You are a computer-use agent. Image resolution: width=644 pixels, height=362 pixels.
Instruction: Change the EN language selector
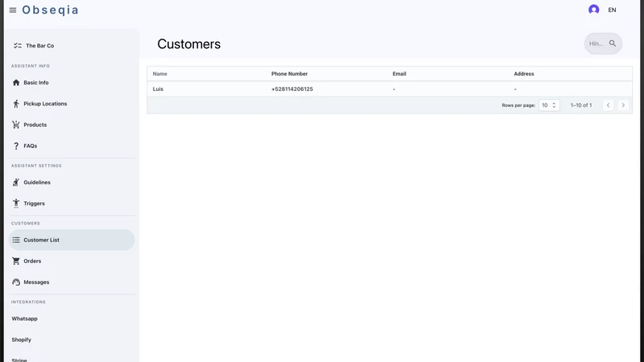point(612,10)
